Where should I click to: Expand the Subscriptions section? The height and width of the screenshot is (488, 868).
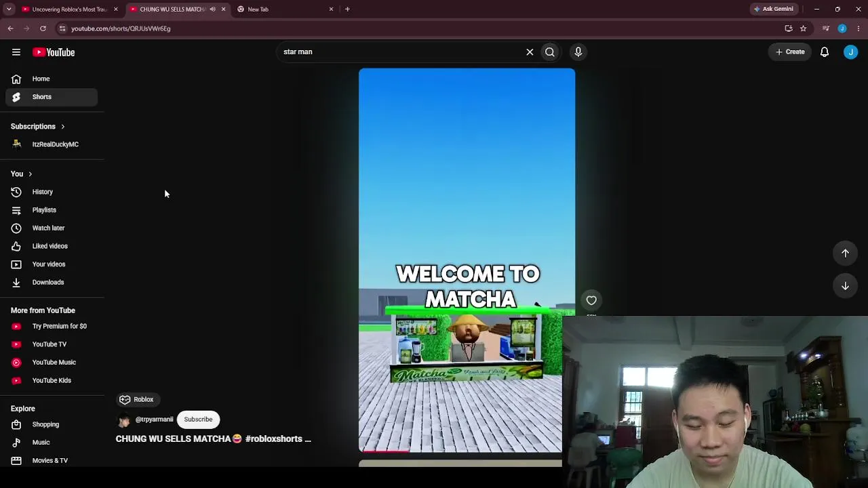(38, 127)
